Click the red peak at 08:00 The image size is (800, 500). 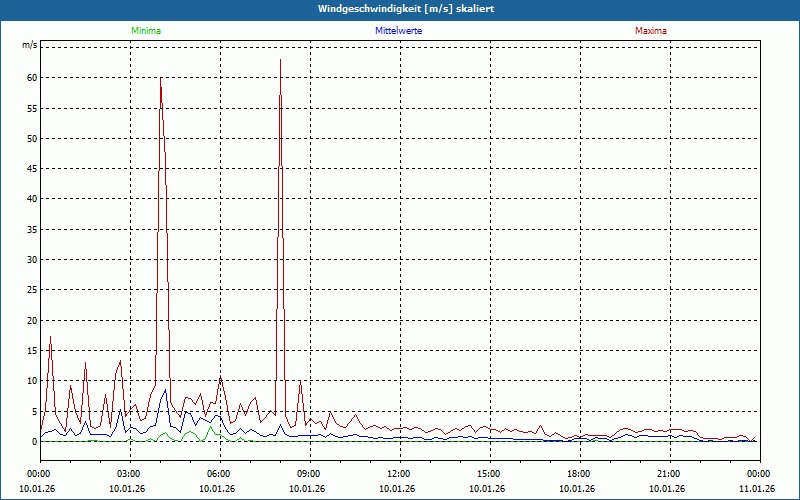(x=280, y=60)
